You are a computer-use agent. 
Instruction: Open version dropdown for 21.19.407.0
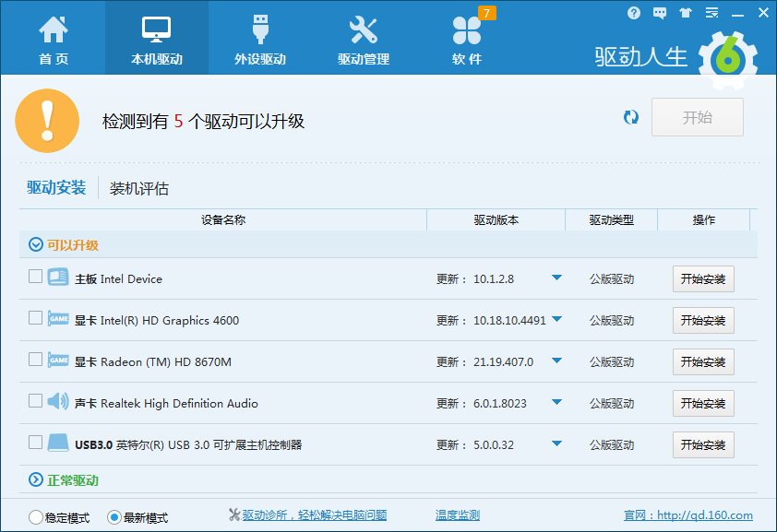[x=556, y=361]
